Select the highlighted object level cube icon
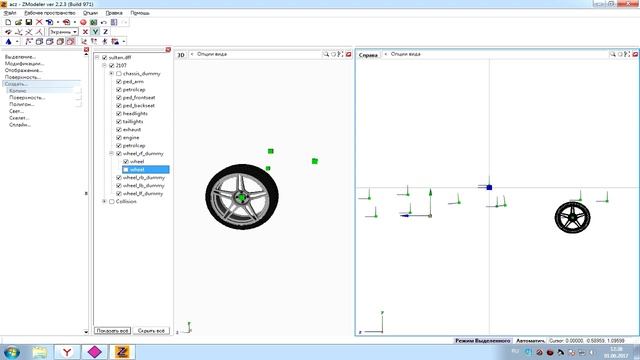 (71, 41)
